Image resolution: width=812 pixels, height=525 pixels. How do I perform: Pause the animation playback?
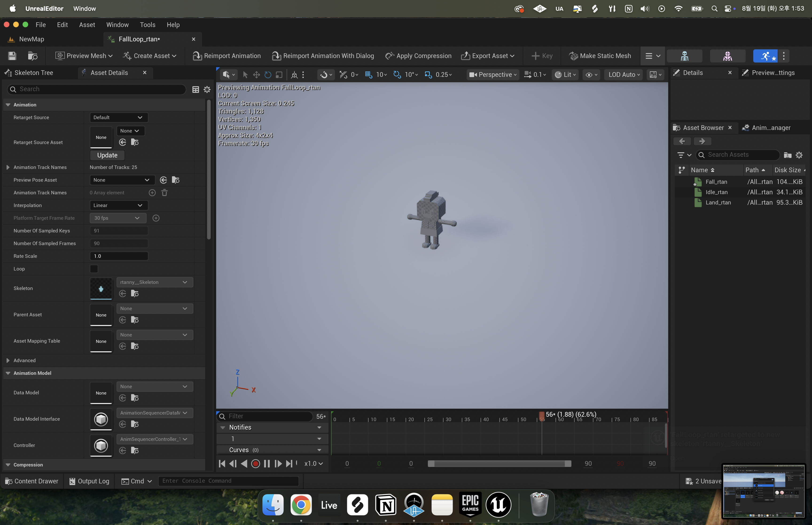[267, 464]
